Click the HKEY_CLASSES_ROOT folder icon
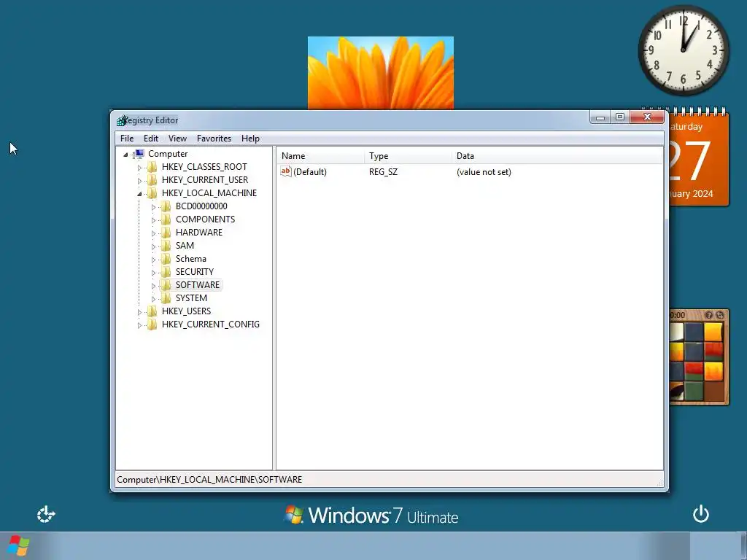 [152, 167]
